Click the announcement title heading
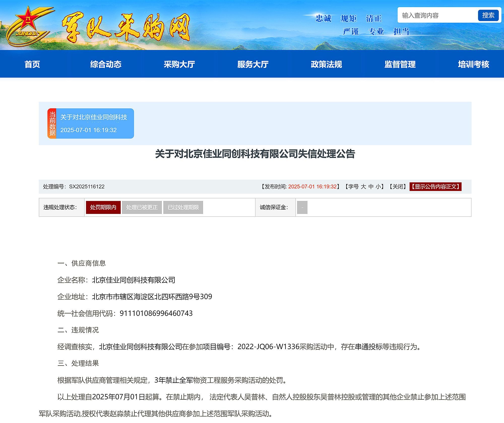 255,154
